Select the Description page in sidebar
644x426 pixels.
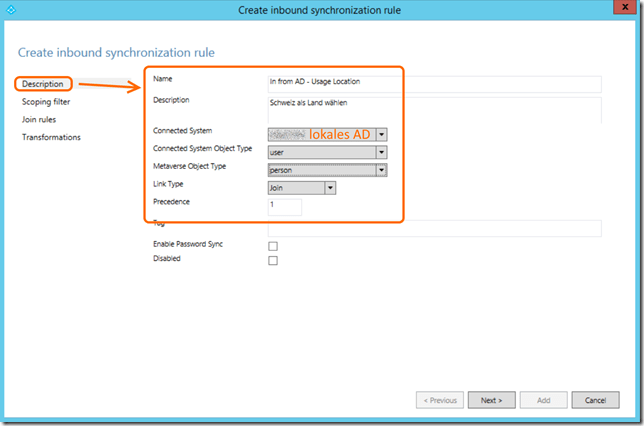coord(43,84)
